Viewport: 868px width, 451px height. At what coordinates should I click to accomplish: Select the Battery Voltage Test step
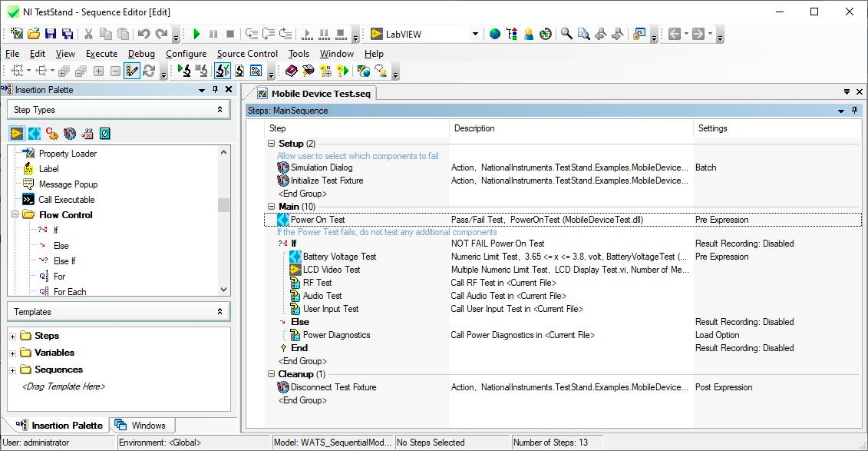[x=339, y=257]
